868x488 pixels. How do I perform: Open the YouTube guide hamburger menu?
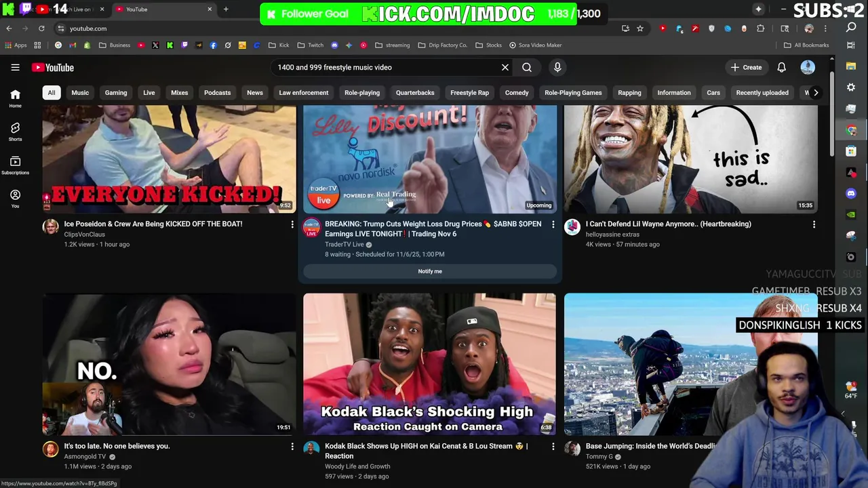(15, 67)
